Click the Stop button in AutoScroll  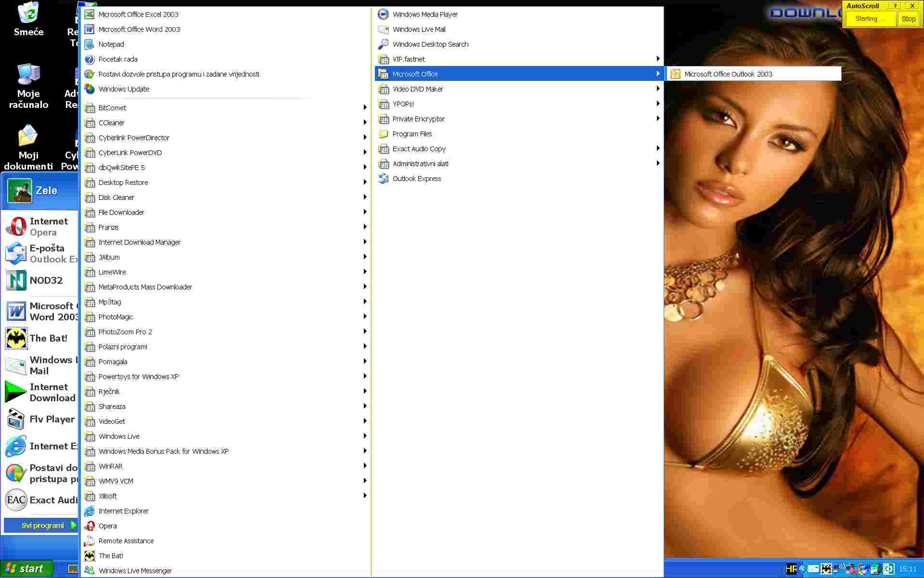tap(908, 19)
